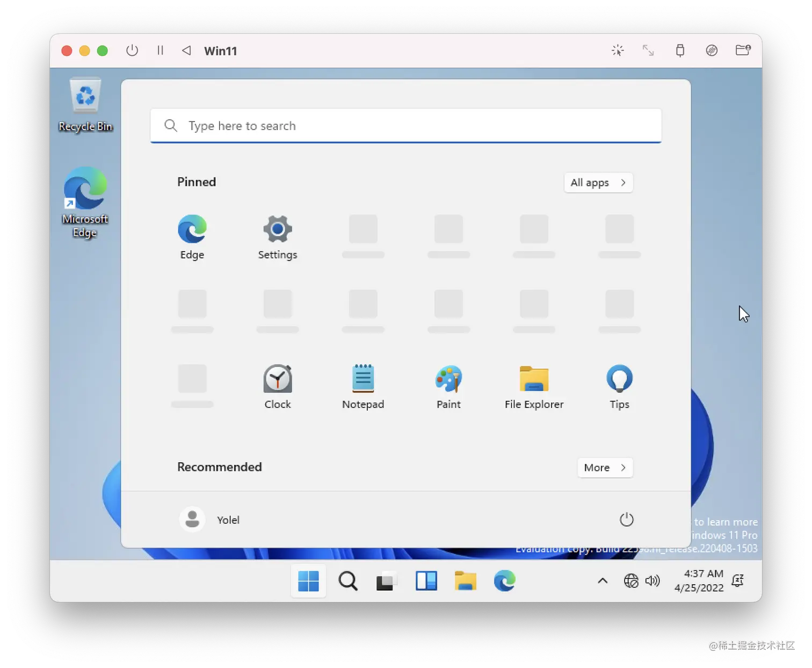
Task: Open the clock showing 4:37 AM
Action: click(x=699, y=581)
